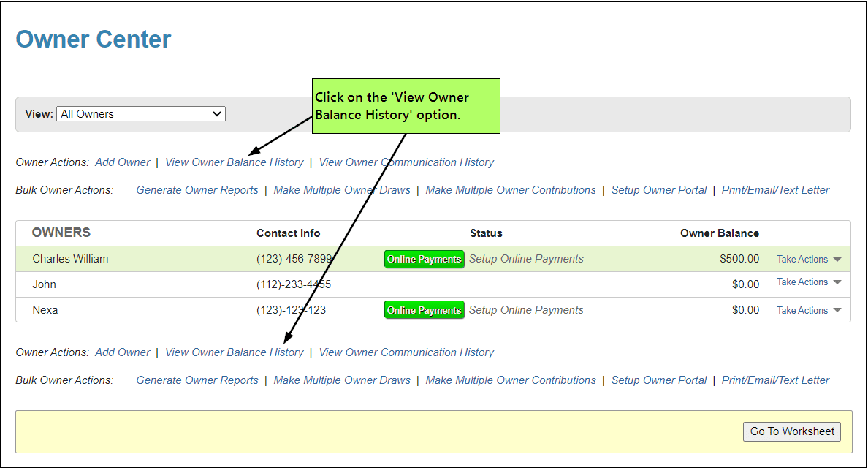Open top 'Setup Owner Portal' link
868x468 pixels.
pyautogui.click(x=658, y=190)
